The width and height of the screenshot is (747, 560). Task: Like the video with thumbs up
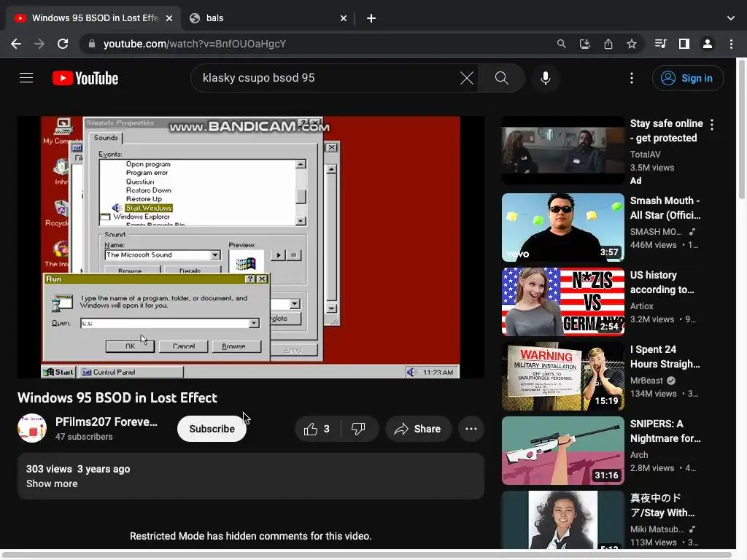pos(317,429)
